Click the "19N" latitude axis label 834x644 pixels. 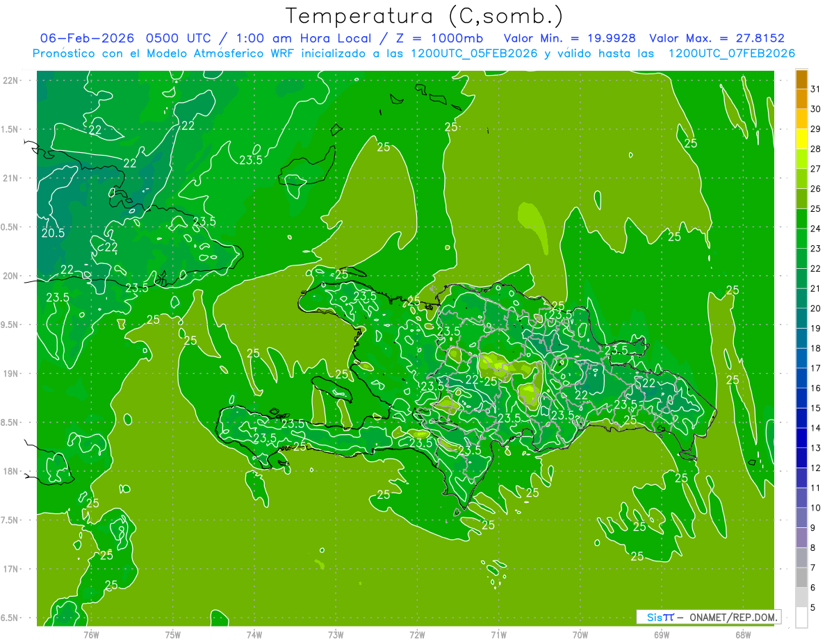point(10,374)
